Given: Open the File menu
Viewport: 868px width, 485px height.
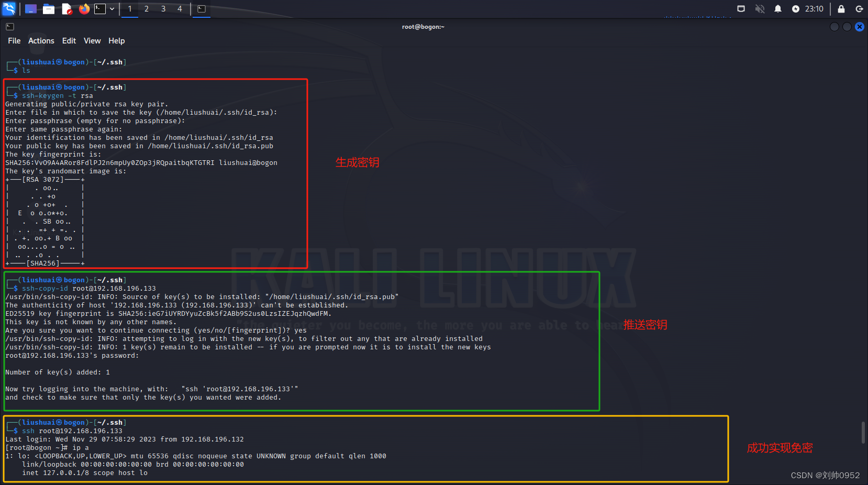Looking at the screenshot, I should pos(14,41).
